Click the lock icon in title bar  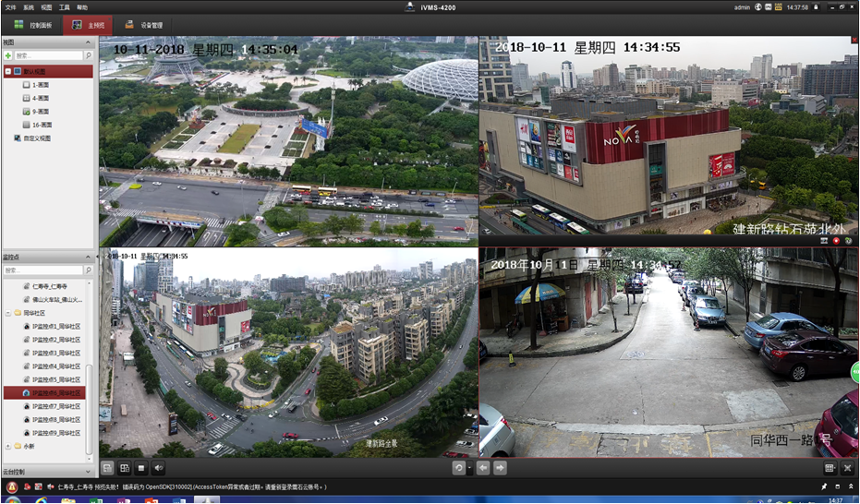pyautogui.click(x=817, y=7)
